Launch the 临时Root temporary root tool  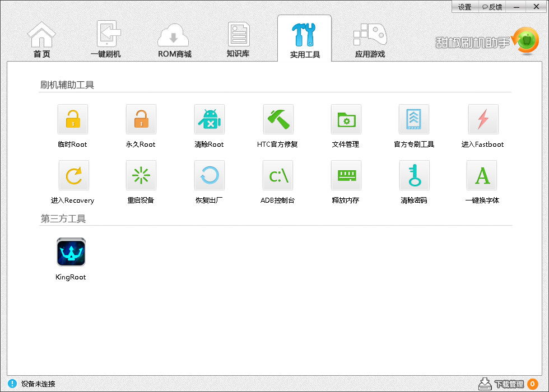[73, 119]
